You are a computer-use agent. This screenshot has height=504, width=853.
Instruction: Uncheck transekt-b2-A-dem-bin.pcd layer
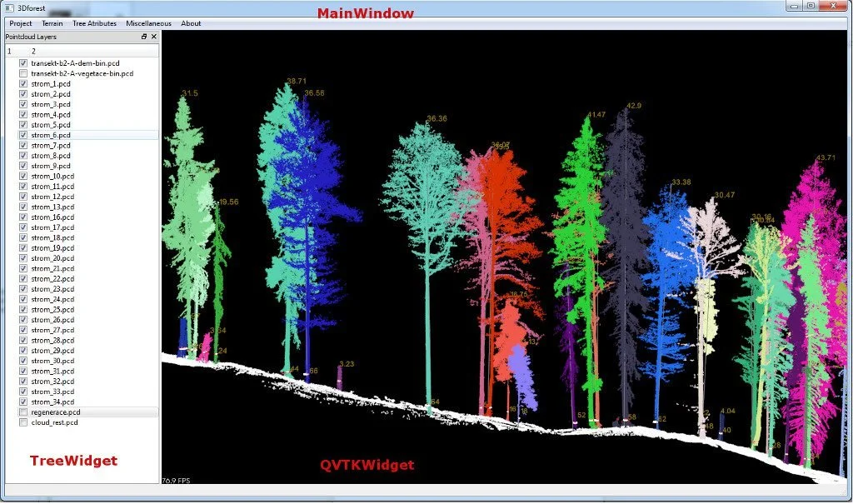tap(23, 63)
